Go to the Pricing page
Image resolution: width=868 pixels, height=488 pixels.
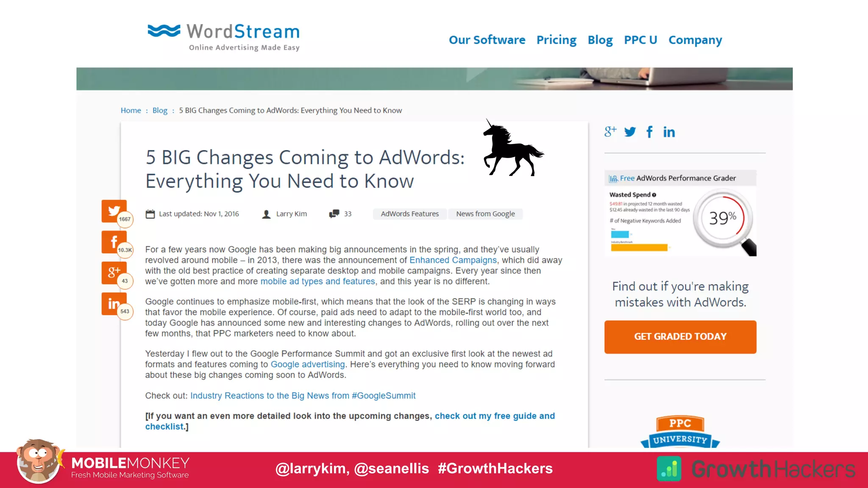point(556,40)
